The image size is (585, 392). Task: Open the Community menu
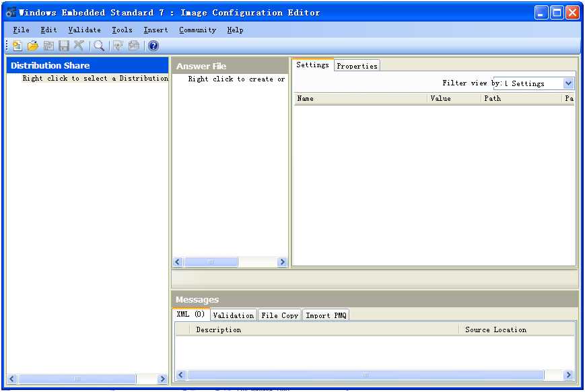point(197,30)
